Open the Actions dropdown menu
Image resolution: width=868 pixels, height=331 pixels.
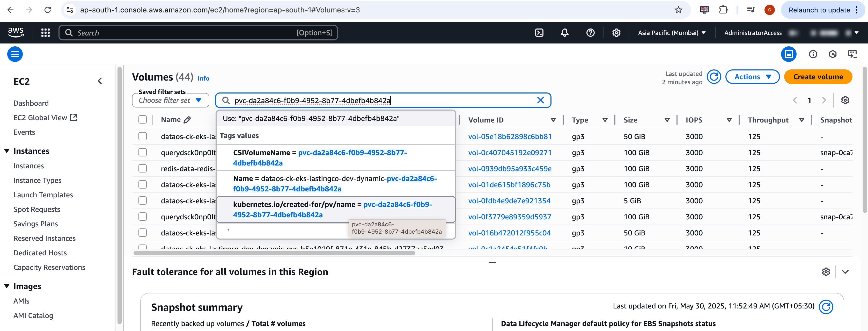[752, 77]
